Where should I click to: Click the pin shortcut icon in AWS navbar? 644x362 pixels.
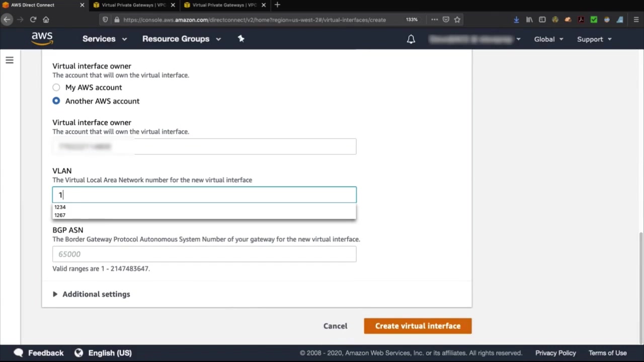point(241,39)
